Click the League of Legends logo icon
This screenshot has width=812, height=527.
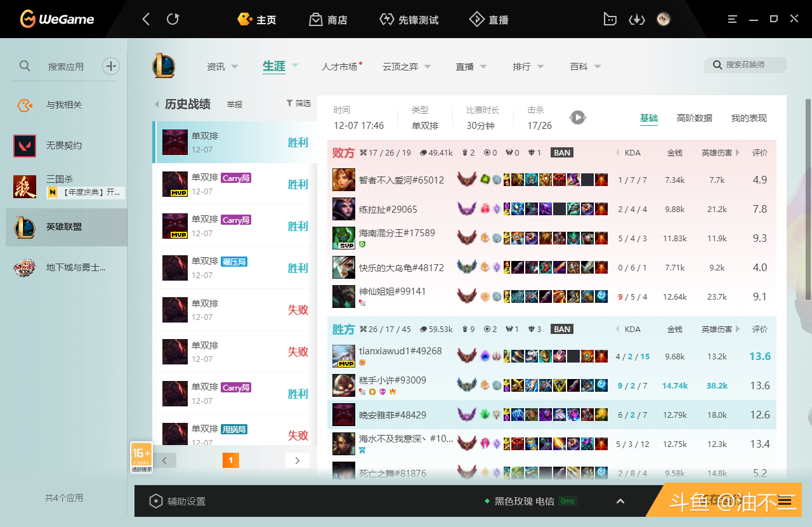pyautogui.click(x=164, y=66)
